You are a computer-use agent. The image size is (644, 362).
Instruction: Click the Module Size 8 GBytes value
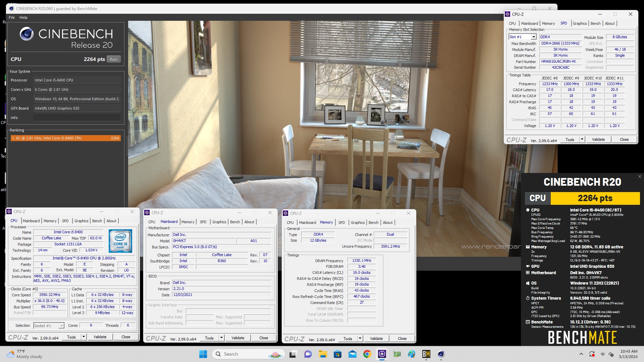[620, 37]
